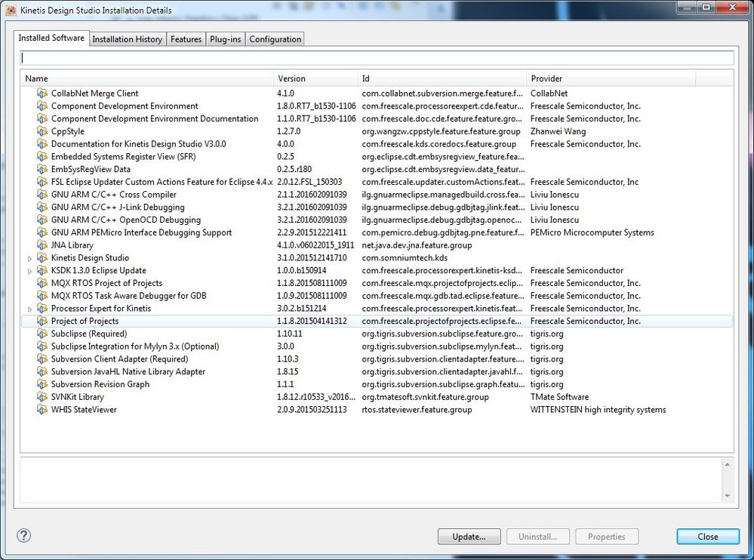The image size is (754, 560).
Task: Select the Installed Software tab
Action: point(51,38)
